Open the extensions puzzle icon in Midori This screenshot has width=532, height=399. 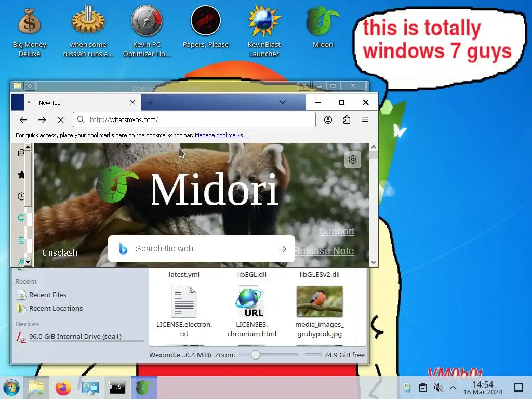347,120
